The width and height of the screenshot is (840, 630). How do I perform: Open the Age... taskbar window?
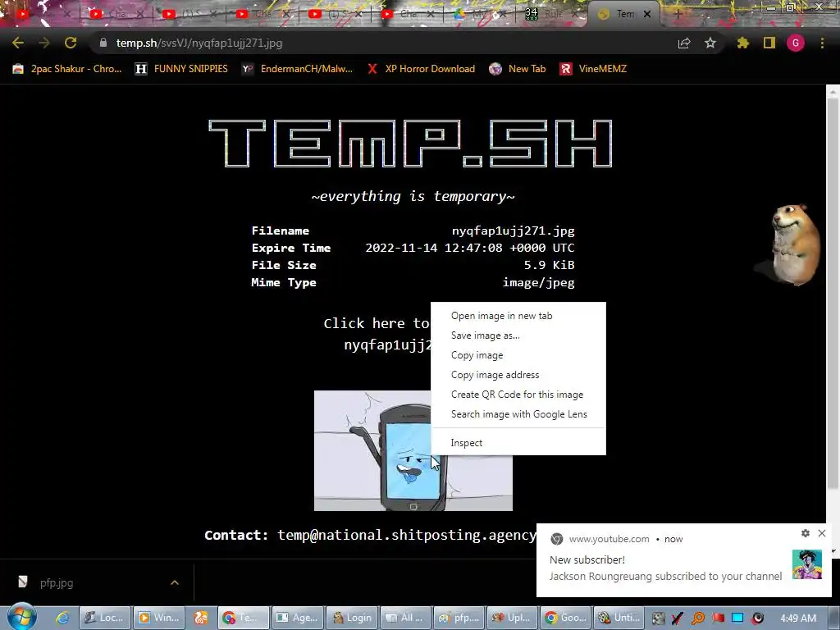click(x=297, y=618)
